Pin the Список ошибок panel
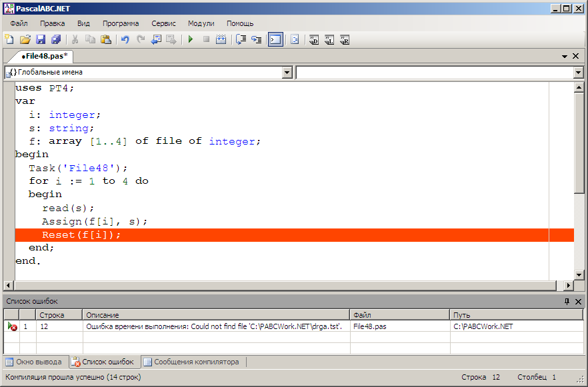The width and height of the screenshot is (588, 387). [567, 301]
